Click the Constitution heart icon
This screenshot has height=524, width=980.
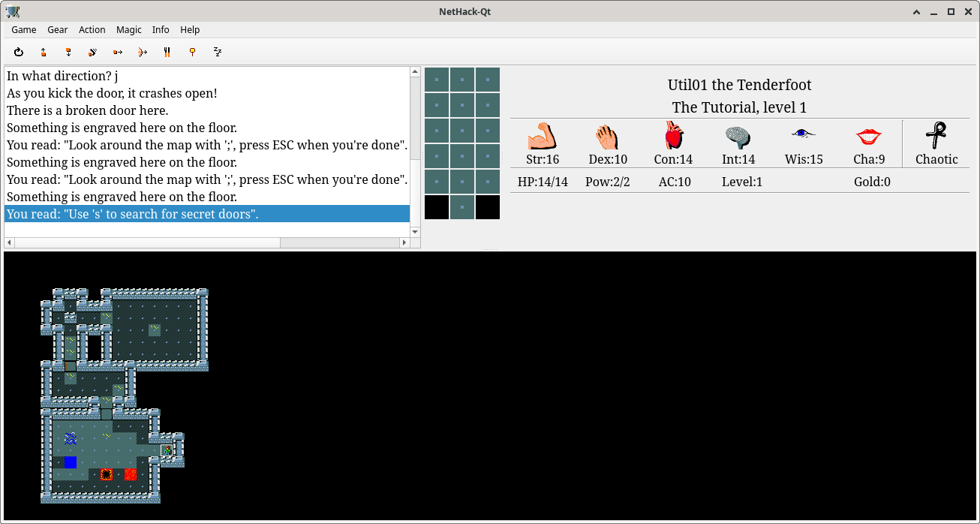click(673, 136)
